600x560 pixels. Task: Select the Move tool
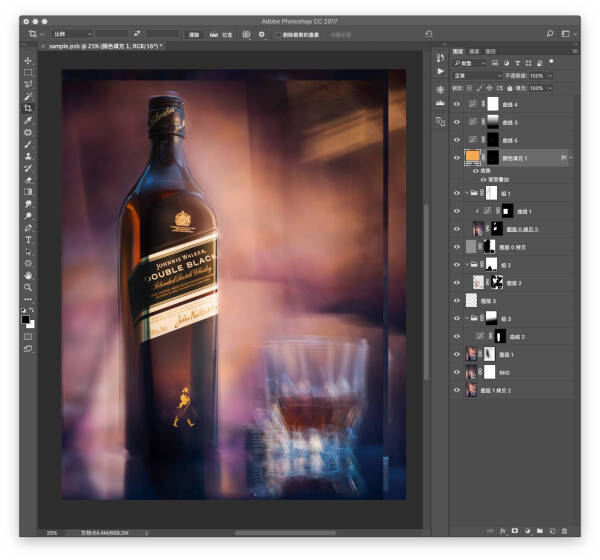click(x=28, y=61)
